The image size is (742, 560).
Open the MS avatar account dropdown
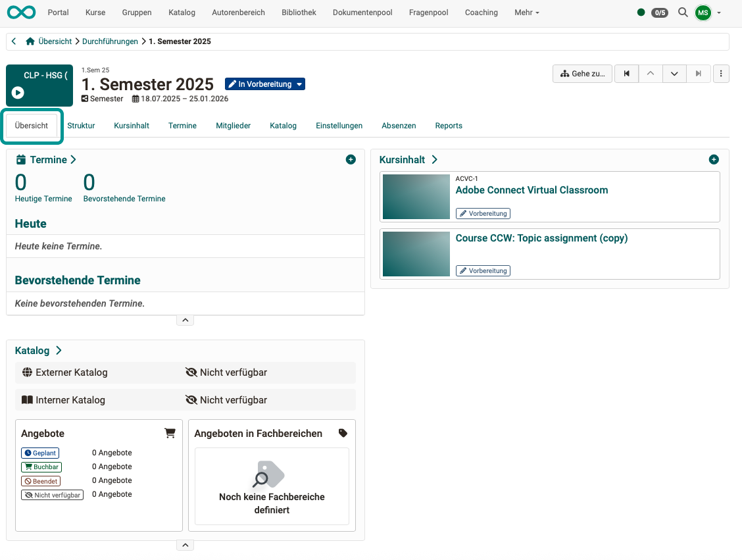point(703,12)
